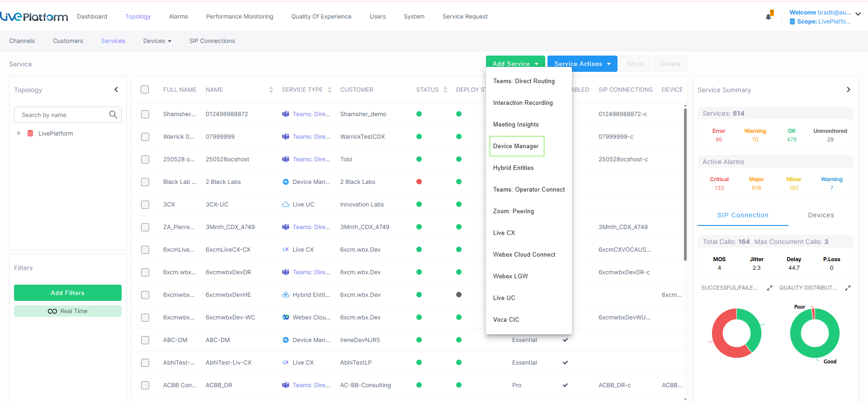Sort by the Service Type column arrows
This screenshot has width=868, height=403.
pyautogui.click(x=330, y=90)
